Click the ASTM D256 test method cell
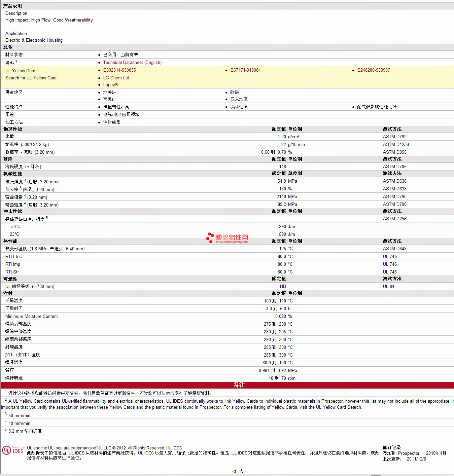Image resolution: width=454 pixels, height=476 pixels. pyautogui.click(x=394, y=219)
